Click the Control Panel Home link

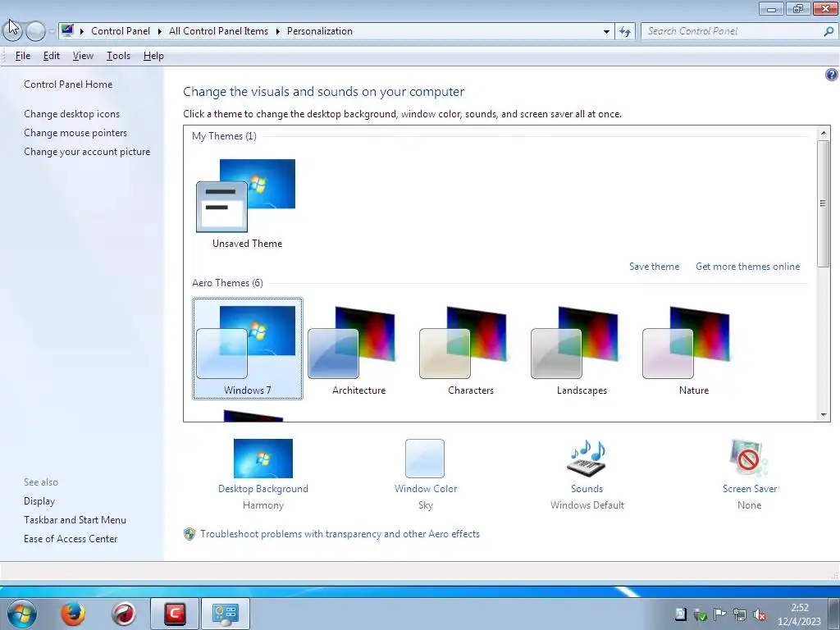[68, 84]
